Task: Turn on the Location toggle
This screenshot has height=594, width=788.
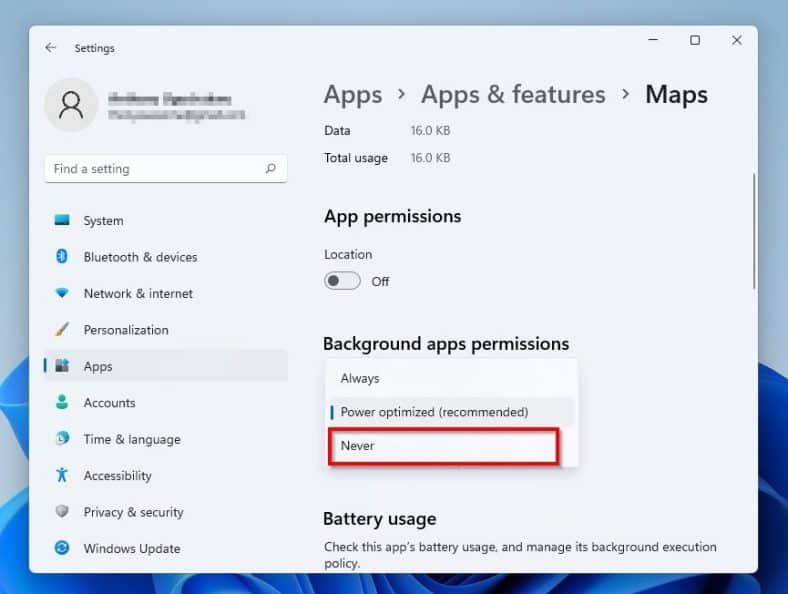Action: pyautogui.click(x=342, y=280)
